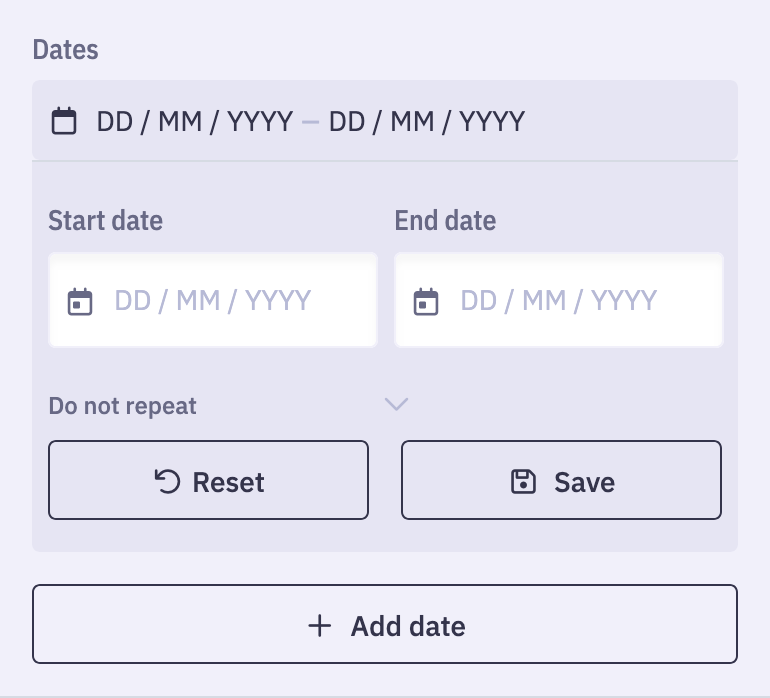This screenshot has width=770, height=698.
Task: Select the second DD / MM / YYYY in the header
Action: click(x=427, y=121)
